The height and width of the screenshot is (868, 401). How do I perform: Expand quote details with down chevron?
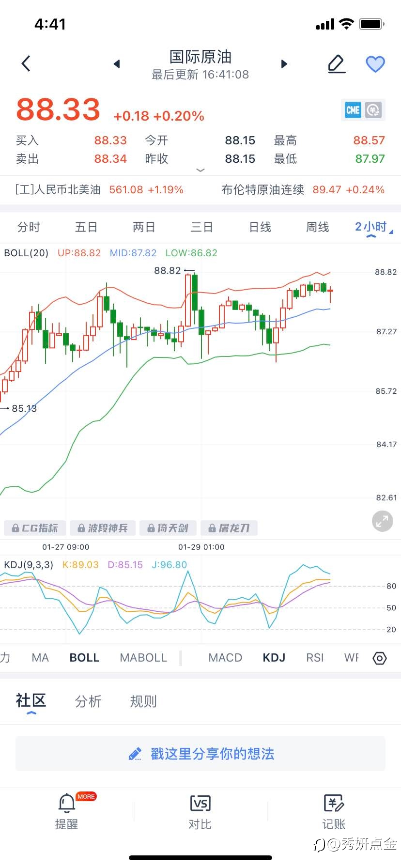tap(200, 170)
